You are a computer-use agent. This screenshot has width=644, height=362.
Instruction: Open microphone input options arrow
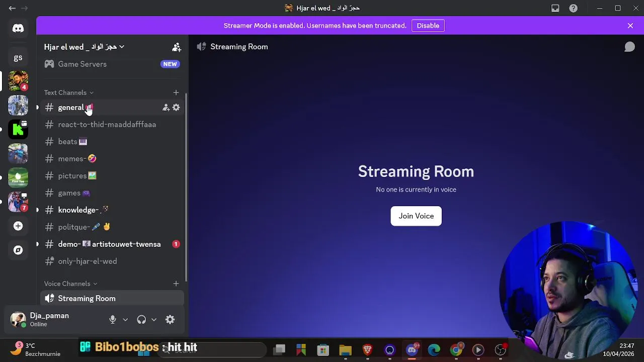pos(125,320)
